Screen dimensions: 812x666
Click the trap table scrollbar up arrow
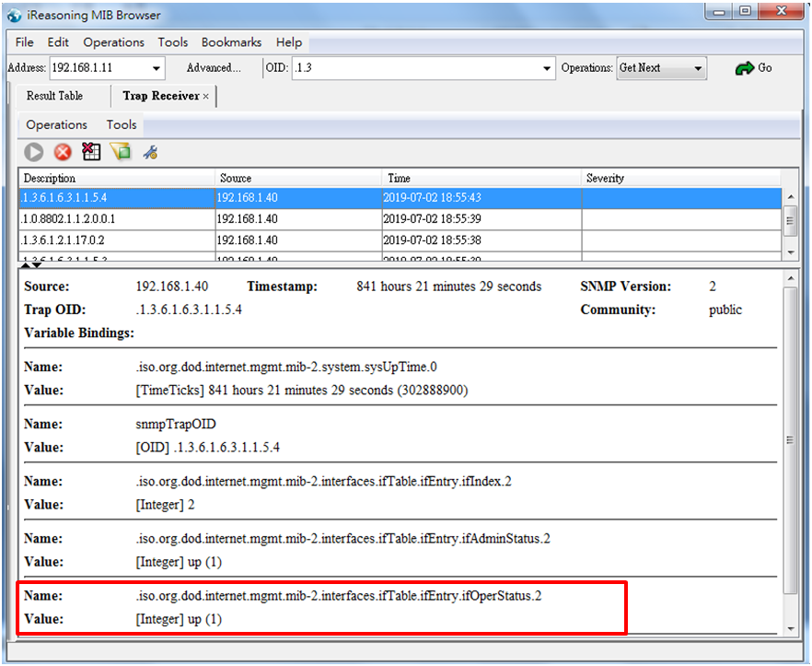coord(790,197)
